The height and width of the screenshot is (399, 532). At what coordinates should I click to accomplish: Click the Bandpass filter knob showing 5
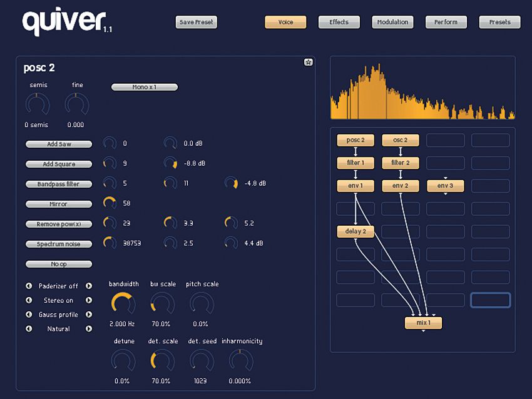[110, 183]
